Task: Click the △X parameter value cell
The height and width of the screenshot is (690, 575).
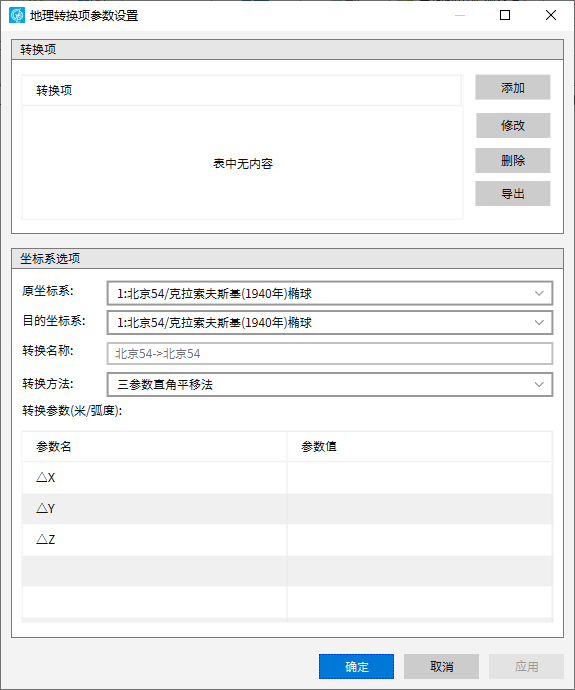Action: [x=420, y=478]
